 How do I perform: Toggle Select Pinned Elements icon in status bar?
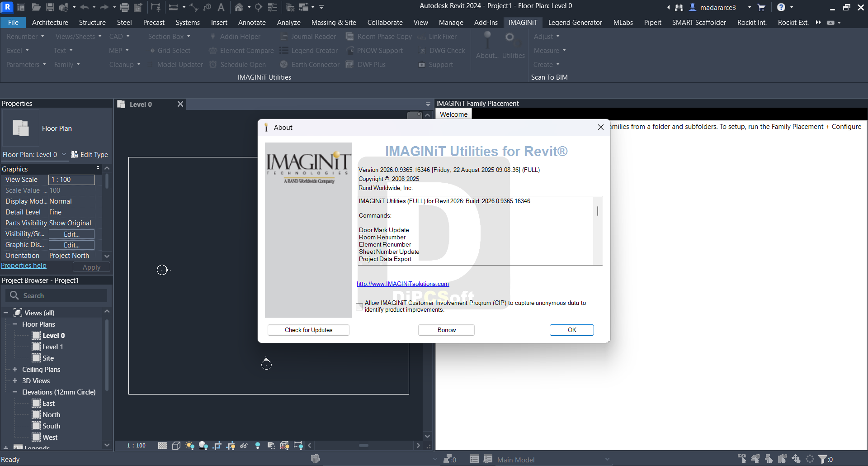769,459
